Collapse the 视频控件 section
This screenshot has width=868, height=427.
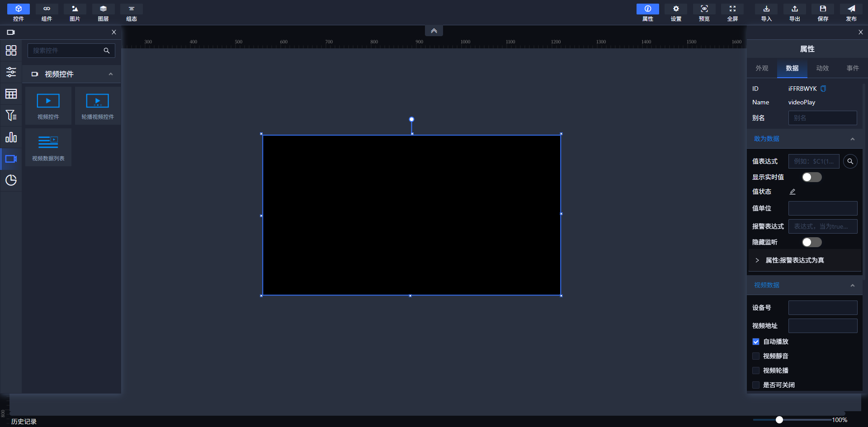(111, 74)
